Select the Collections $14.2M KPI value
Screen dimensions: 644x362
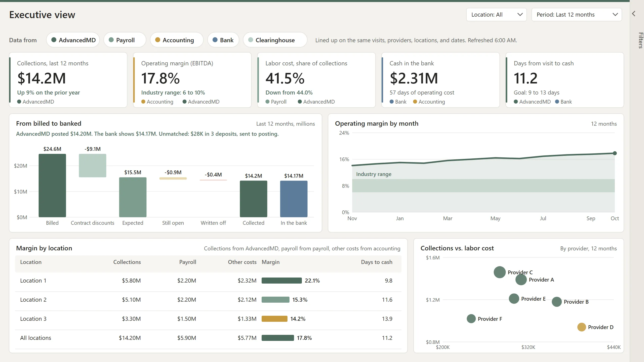pyautogui.click(x=42, y=78)
